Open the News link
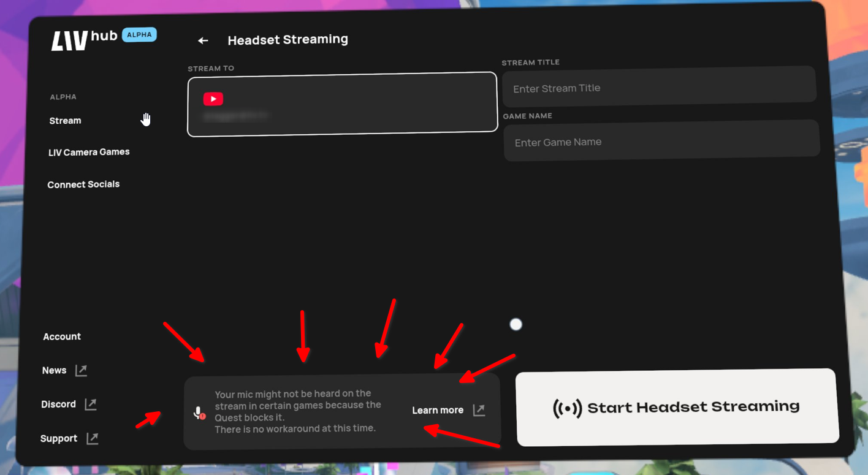Image resolution: width=868 pixels, height=475 pixels. click(x=55, y=370)
